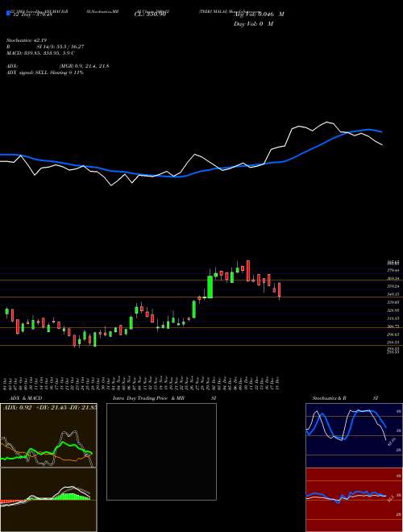This screenshot has width=403, height=532.
Task: Click the end of the blue moving-average line
Action: tap(382, 131)
